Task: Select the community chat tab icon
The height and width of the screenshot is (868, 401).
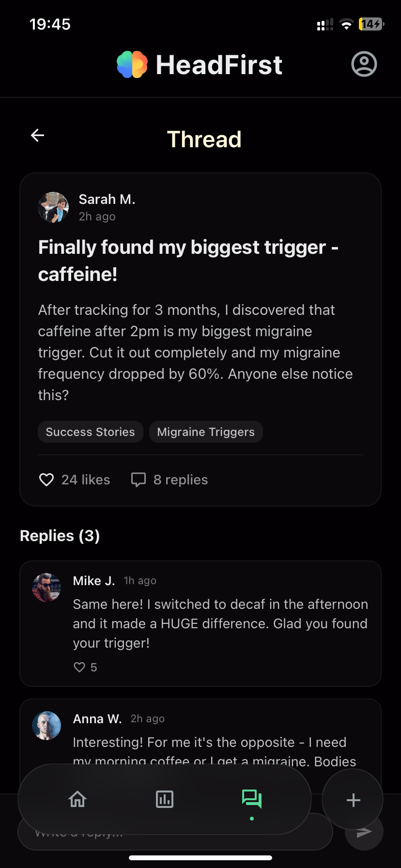Action: (x=252, y=799)
